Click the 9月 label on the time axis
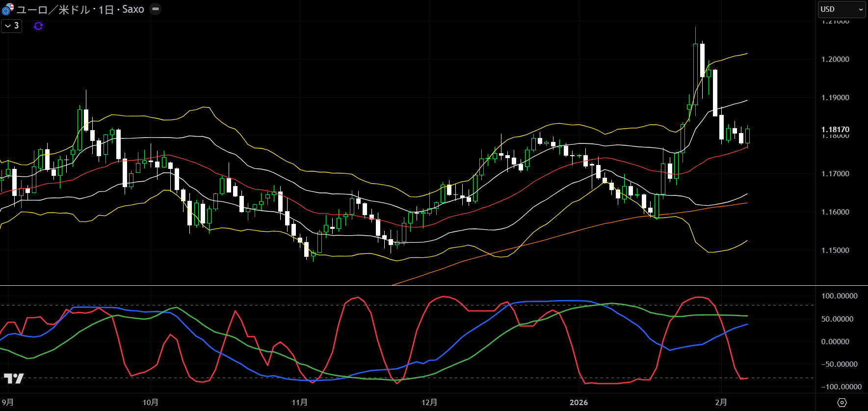The height and width of the screenshot is (411, 868). [7, 402]
